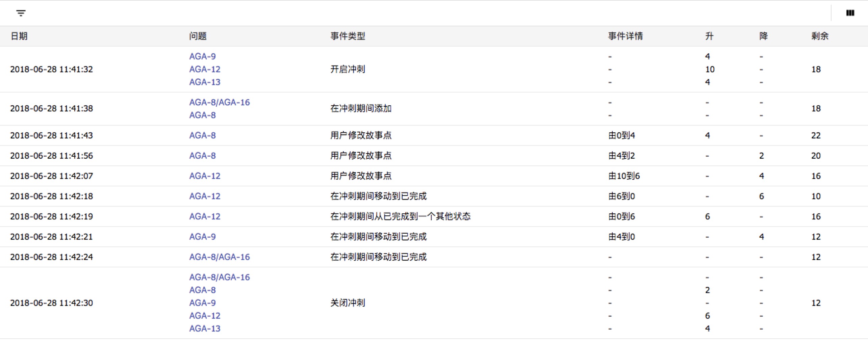Click the 由6到0 event detail
868x341 pixels.
point(621,196)
